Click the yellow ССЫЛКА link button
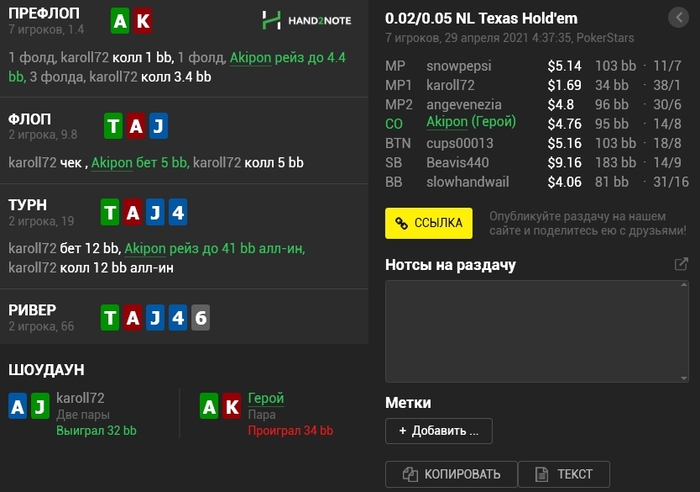 (428, 223)
